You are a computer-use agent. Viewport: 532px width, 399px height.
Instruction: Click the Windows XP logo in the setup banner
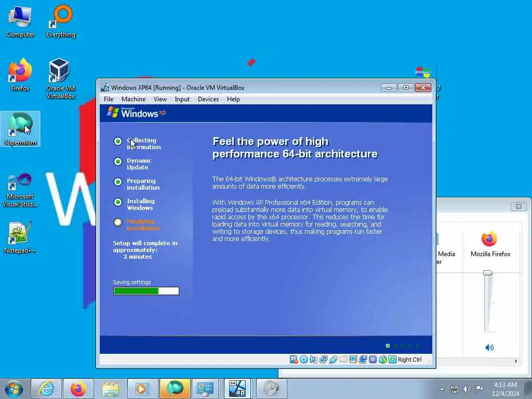pyautogui.click(x=136, y=112)
